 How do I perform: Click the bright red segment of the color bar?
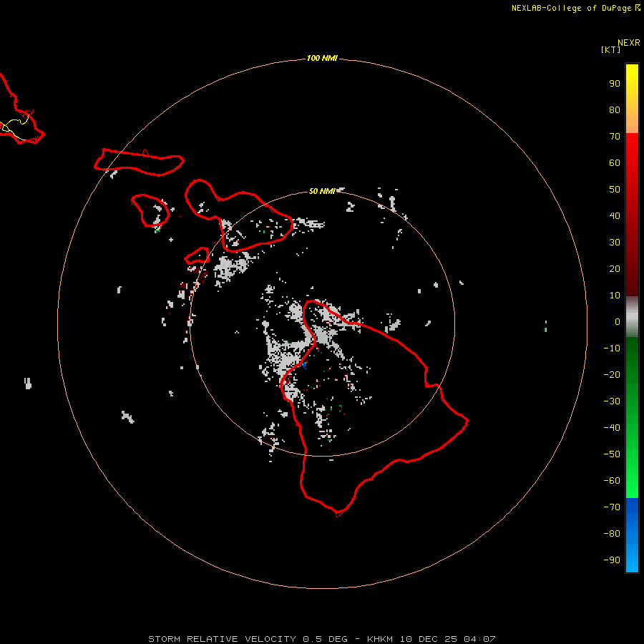click(x=632, y=214)
